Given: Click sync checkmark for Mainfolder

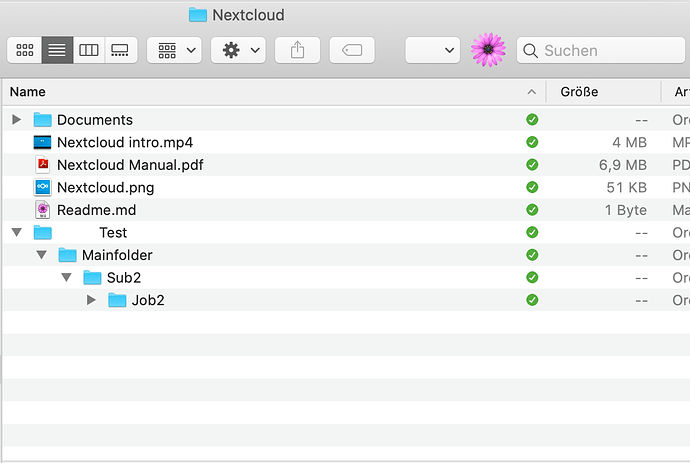Looking at the screenshot, I should pos(532,255).
